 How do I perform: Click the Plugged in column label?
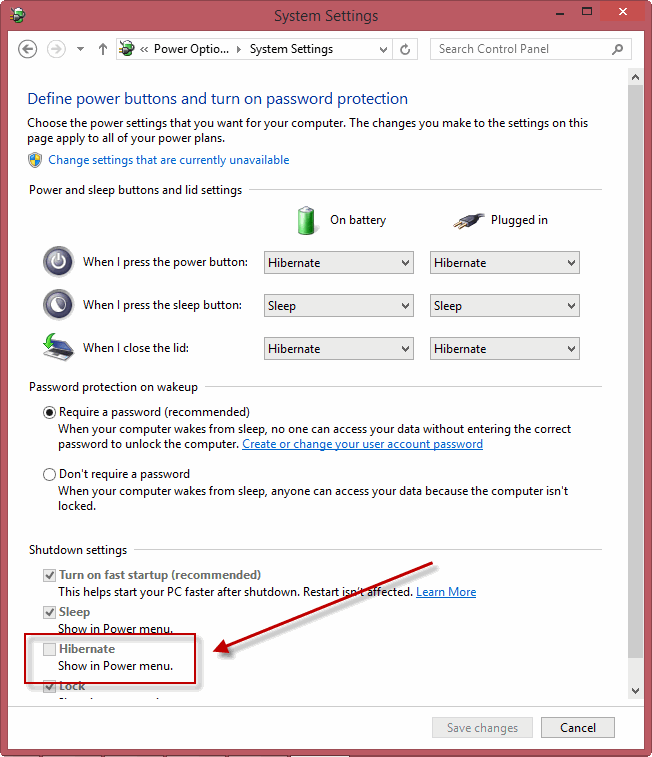(x=519, y=220)
